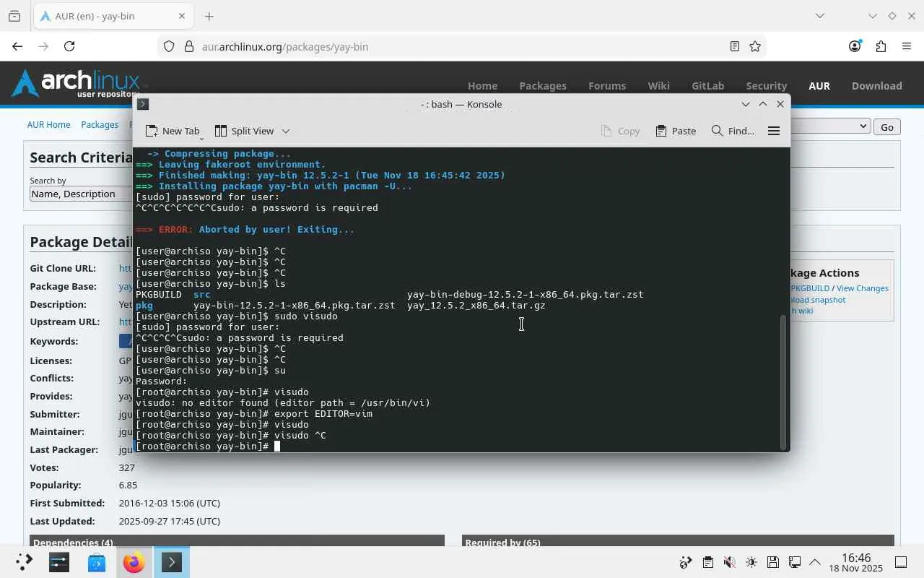
Task: Open Security in the Arch Linux navbar
Action: (x=766, y=85)
